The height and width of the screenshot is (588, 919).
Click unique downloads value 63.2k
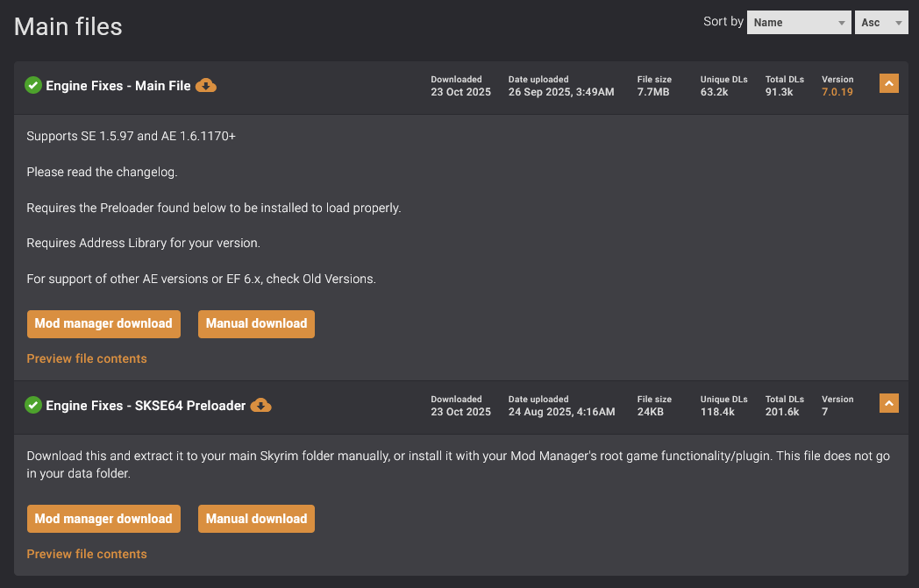pyautogui.click(x=714, y=92)
